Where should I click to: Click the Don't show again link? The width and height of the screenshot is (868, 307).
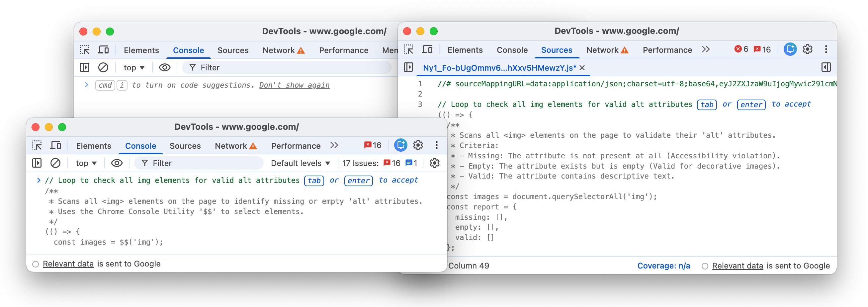[294, 85]
